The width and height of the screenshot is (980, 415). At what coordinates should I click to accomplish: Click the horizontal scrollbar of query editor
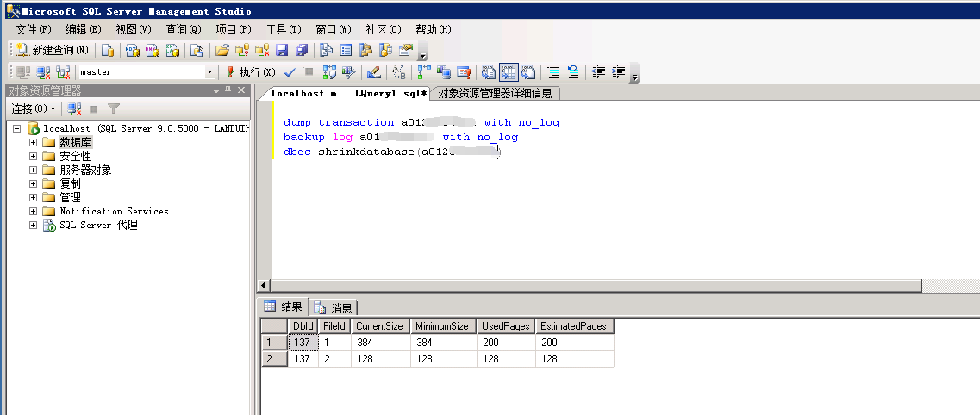[x=595, y=286]
